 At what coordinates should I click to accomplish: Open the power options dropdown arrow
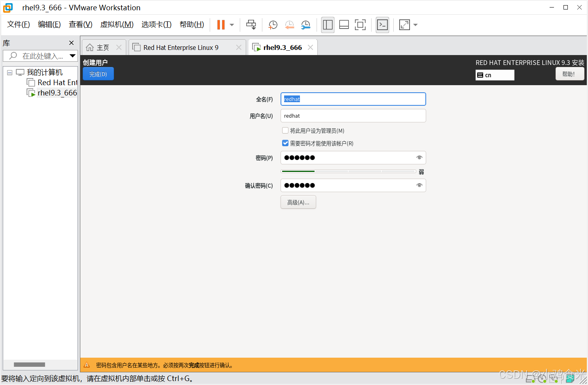(232, 25)
